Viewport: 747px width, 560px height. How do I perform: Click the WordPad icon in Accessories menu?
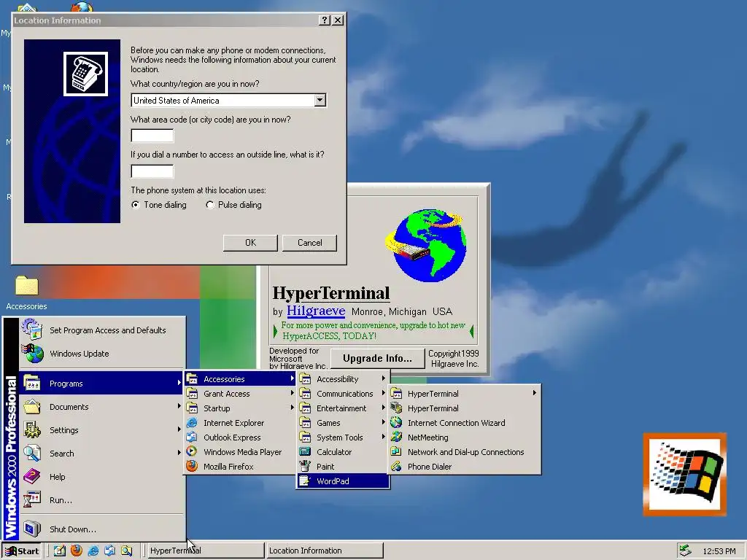(305, 481)
